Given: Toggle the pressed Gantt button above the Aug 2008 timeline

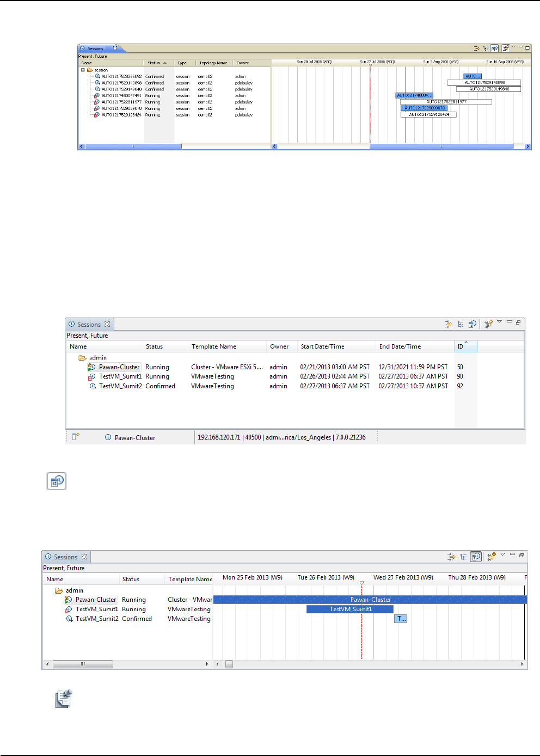Looking at the screenshot, I should [494, 48].
